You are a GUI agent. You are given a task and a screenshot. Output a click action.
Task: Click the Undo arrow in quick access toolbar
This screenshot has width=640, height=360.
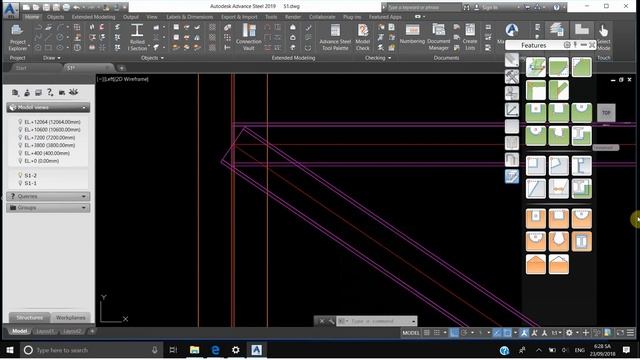[76, 7]
